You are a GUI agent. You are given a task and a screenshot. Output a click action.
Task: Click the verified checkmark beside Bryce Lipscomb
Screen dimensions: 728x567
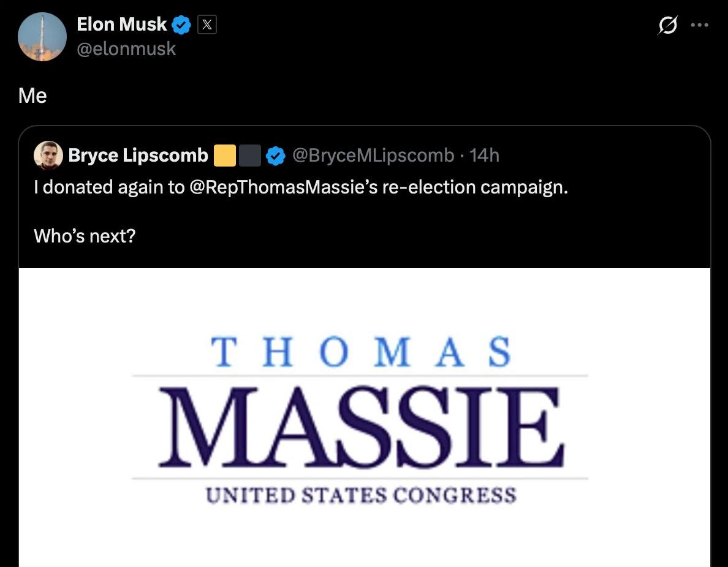(x=276, y=156)
